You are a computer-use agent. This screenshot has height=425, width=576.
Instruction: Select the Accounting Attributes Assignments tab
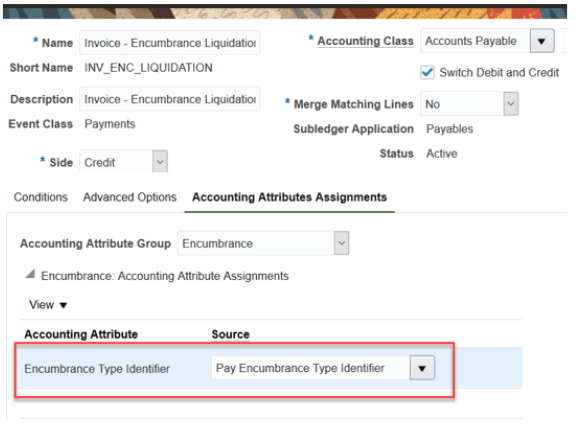click(289, 197)
